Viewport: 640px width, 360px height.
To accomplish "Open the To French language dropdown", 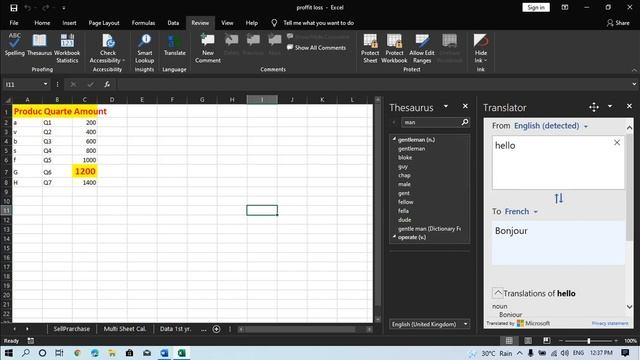I will pos(521,211).
